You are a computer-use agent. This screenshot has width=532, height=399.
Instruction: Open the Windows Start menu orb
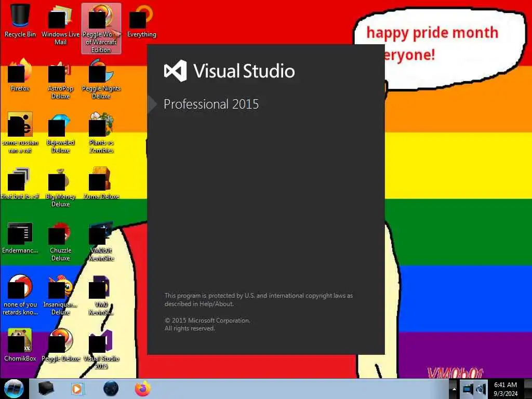[x=14, y=389]
